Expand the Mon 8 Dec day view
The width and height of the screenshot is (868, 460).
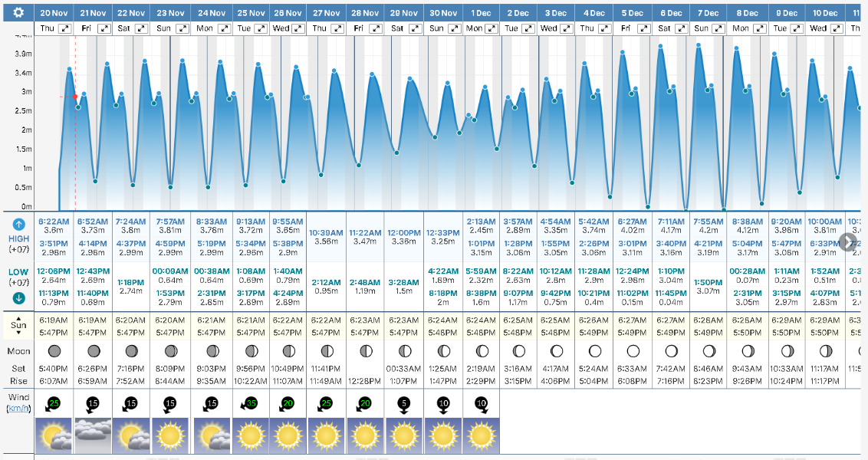click(x=763, y=28)
